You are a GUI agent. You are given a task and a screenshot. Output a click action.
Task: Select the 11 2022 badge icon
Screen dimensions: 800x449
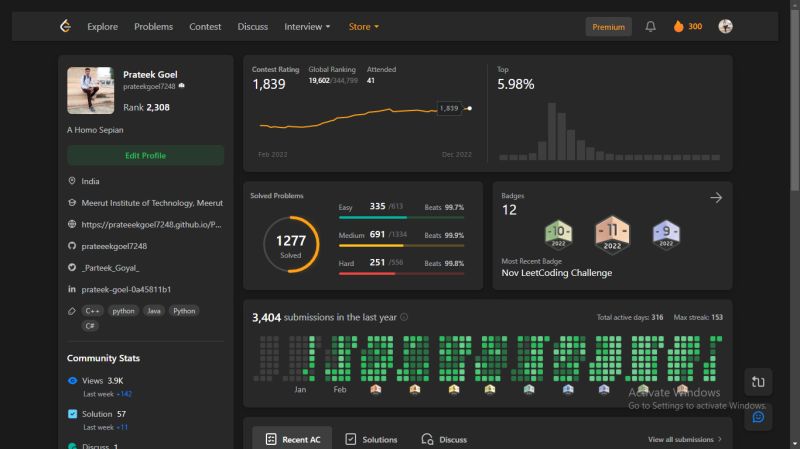pyautogui.click(x=612, y=234)
